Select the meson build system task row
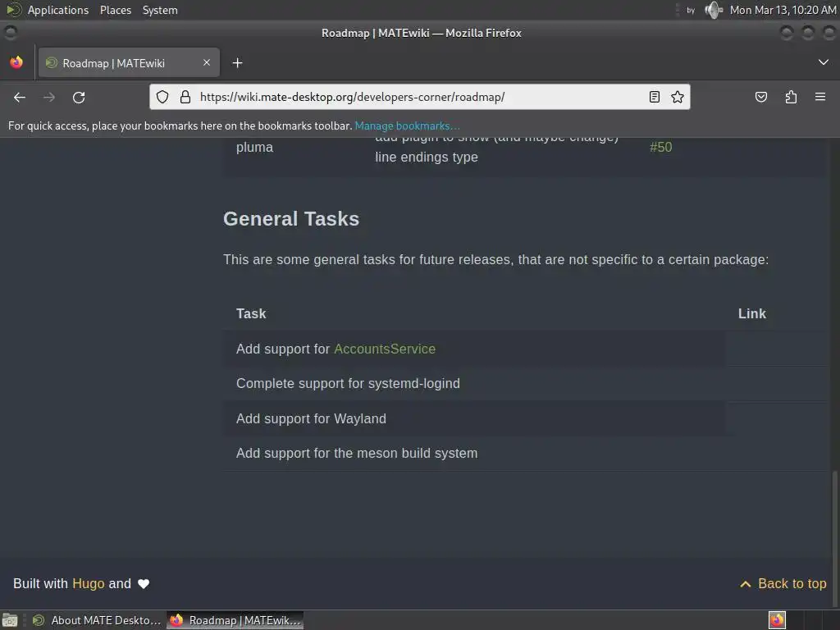The image size is (840, 630). click(525, 453)
